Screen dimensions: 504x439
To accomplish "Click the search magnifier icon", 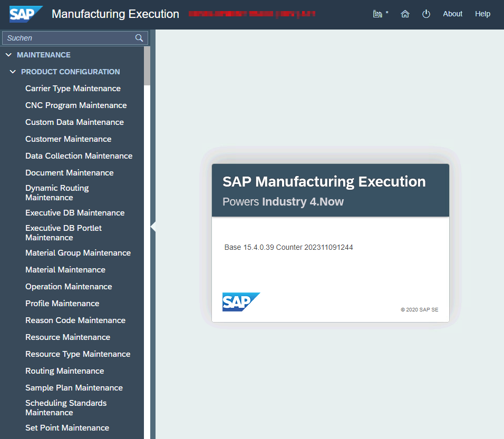I will click(x=139, y=38).
